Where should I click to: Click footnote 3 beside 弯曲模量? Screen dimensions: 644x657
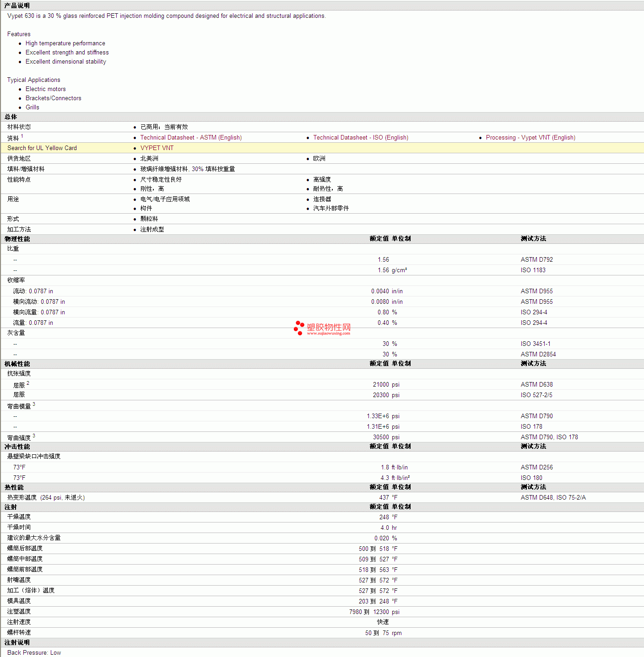(34, 404)
